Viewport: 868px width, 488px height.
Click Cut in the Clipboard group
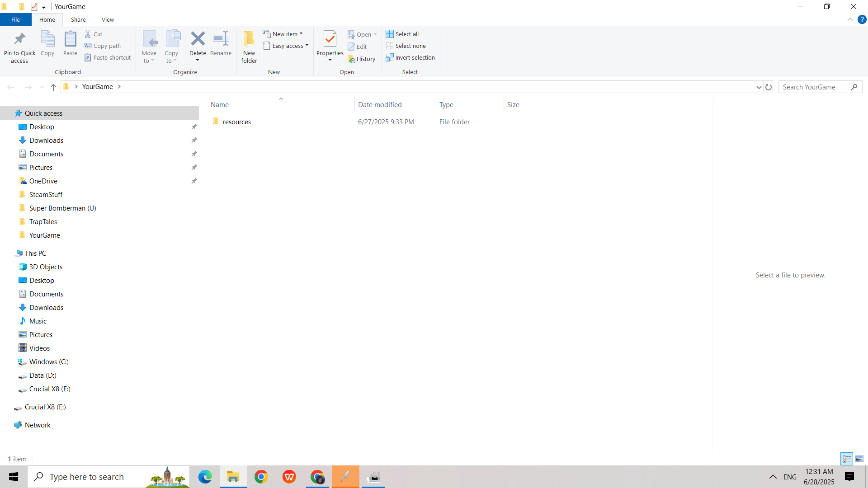[94, 34]
